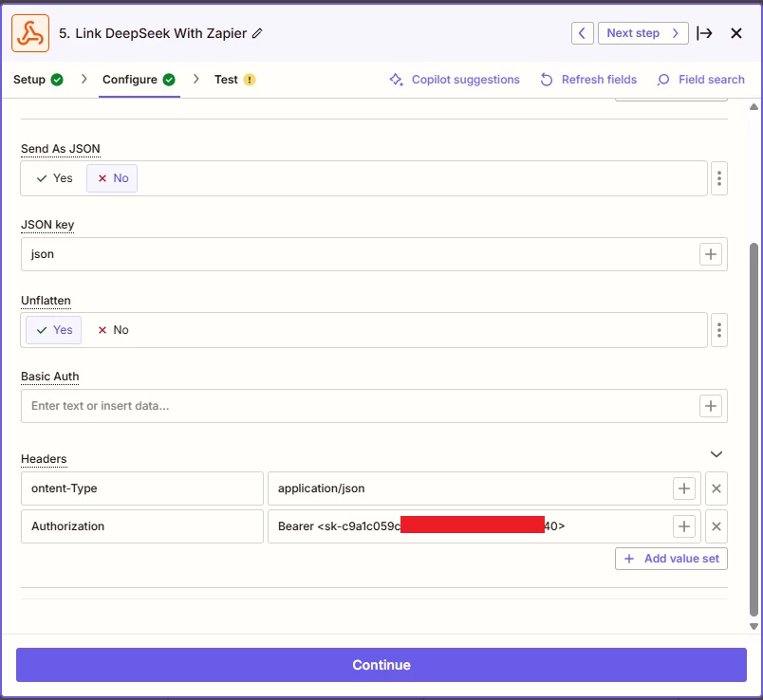Click the Continue button

point(381,665)
